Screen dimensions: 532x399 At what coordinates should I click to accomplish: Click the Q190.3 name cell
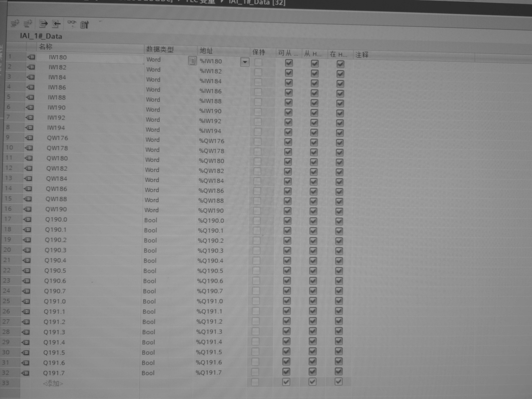55,250
